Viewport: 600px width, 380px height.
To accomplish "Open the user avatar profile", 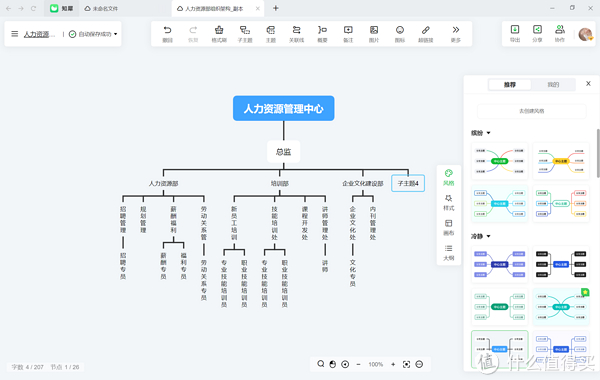I will 585,34.
